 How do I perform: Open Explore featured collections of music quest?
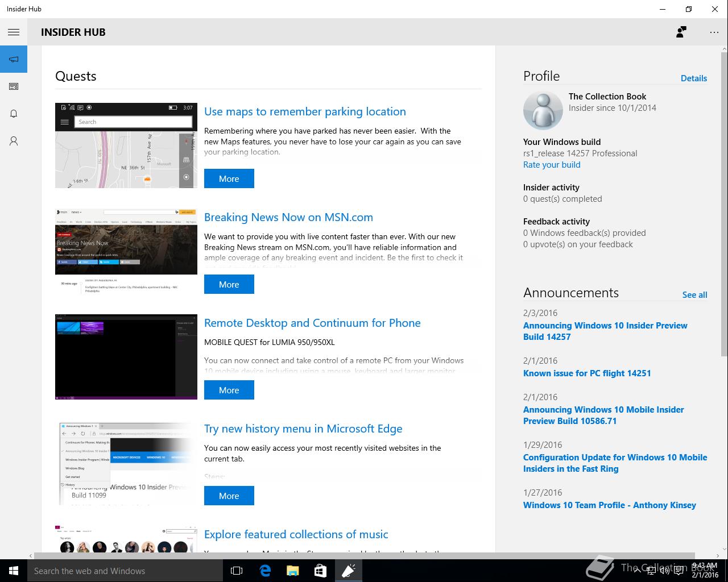[296, 534]
